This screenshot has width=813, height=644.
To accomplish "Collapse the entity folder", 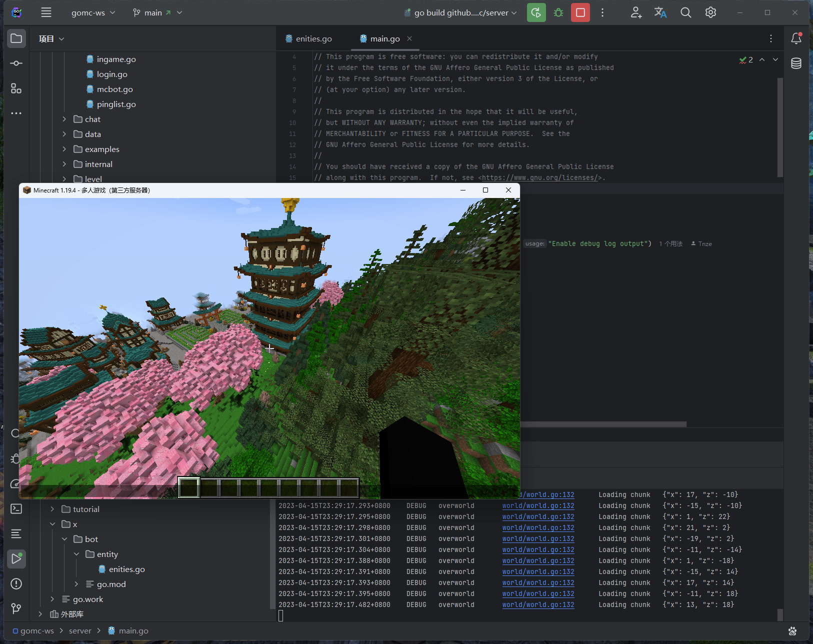I will (x=76, y=554).
